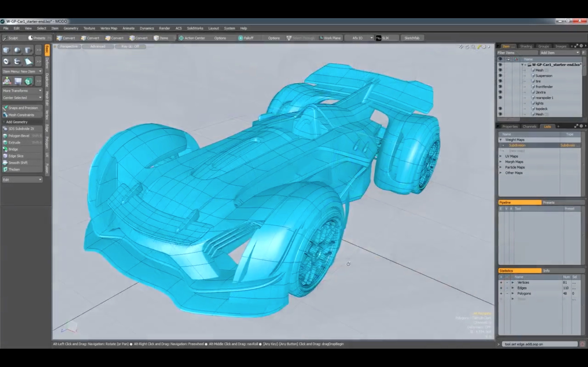Open the Add Item dropdown
Screen dimensions: 588x367
point(560,52)
